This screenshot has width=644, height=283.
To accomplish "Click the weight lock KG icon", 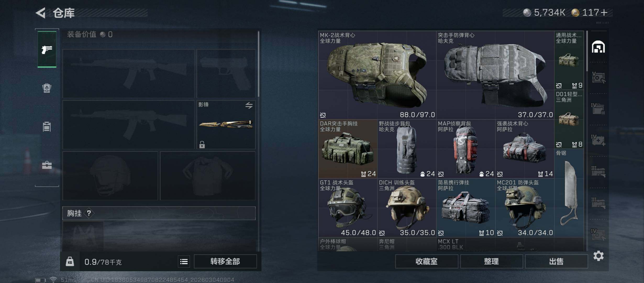I will click(x=70, y=262).
